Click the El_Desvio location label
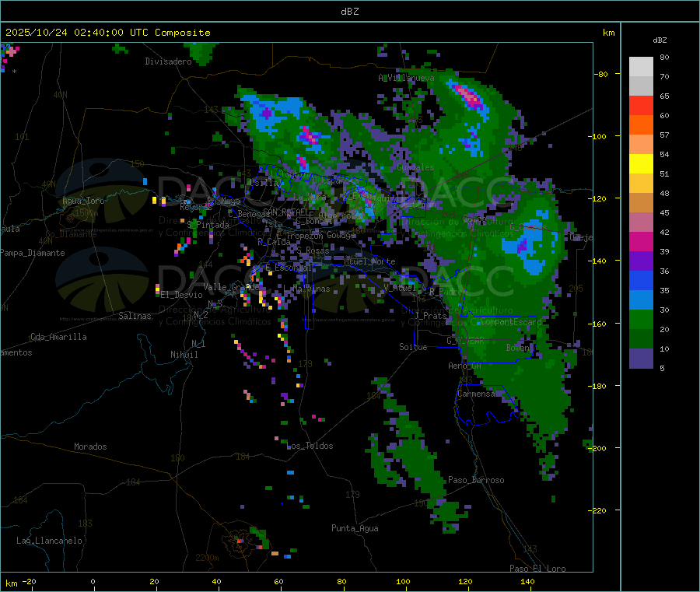This screenshot has height=592, width=700. [182, 295]
